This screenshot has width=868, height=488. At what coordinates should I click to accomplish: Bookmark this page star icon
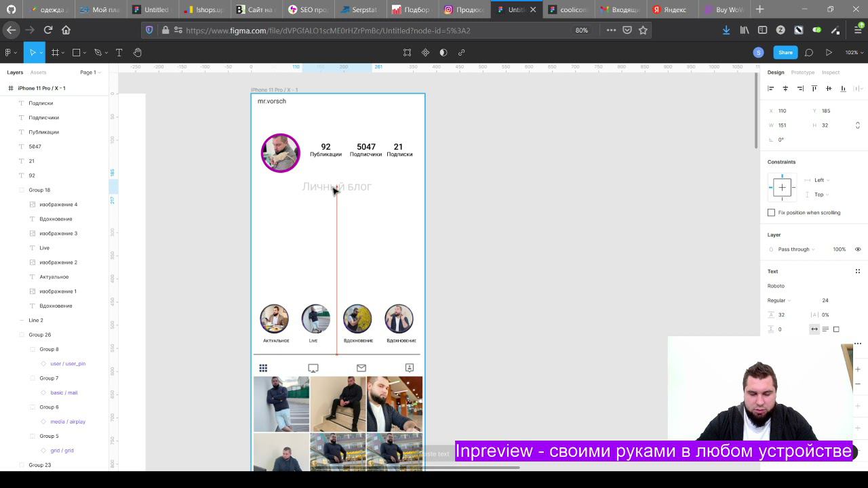click(643, 30)
